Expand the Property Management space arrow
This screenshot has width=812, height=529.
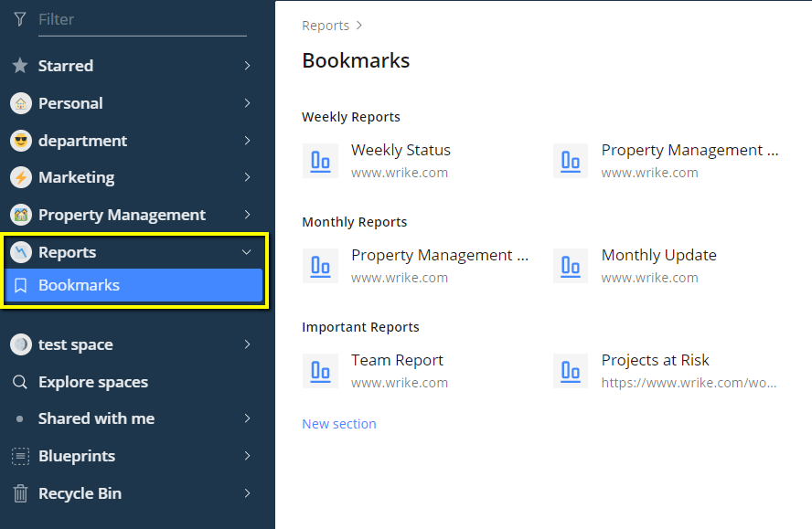247,215
